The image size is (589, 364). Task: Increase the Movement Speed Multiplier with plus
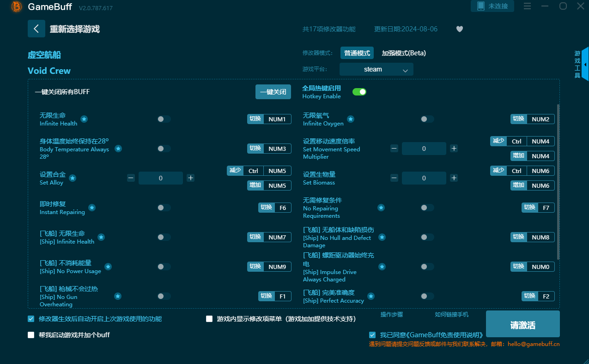tap(454, 148)
